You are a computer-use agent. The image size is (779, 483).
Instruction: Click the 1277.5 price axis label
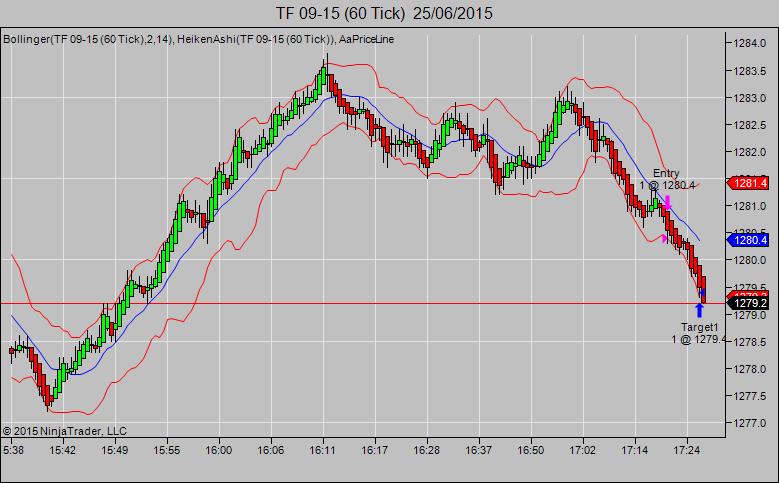point(750,396)
